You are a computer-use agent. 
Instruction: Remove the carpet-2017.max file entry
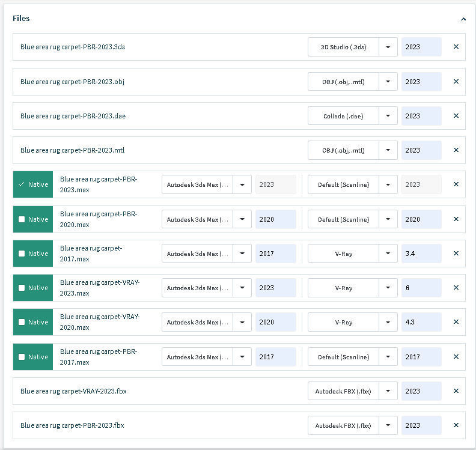456,254
